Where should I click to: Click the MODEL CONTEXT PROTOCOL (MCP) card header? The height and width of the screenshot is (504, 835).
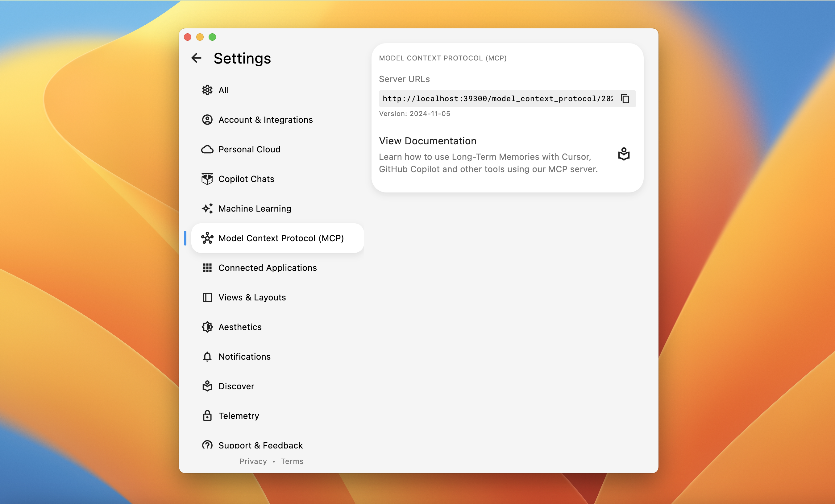click(x=442, y=58)
